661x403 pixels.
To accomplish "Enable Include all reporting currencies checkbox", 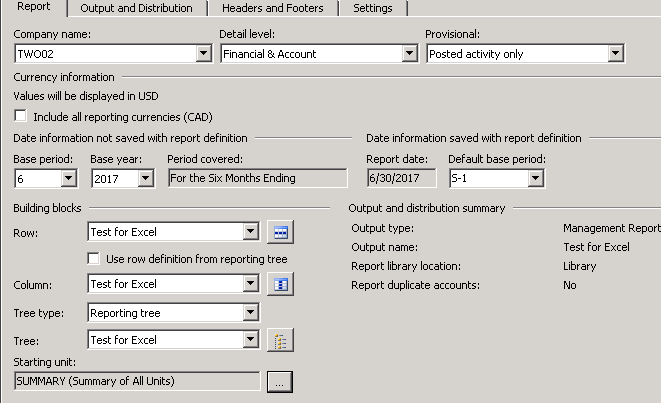I will coord(21,117).
